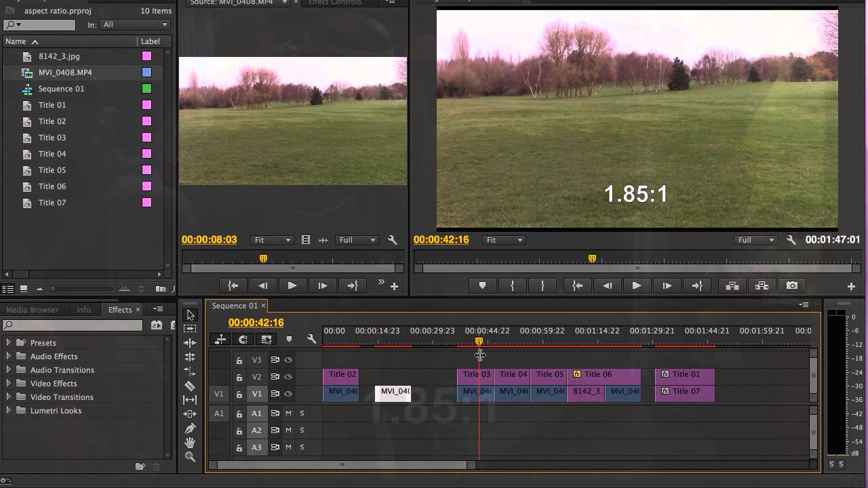Open the timeline panel flyout menu
Viewport: 868px width, 488px height.
pyautogui.click(x=804, y=305)
